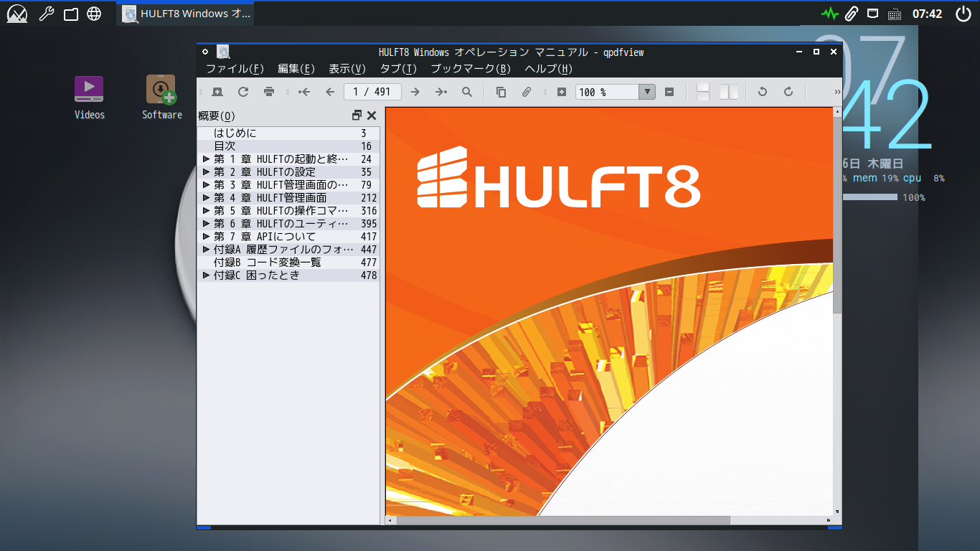Expand 付録C 困ったとき outline entry

click(207, 275)
